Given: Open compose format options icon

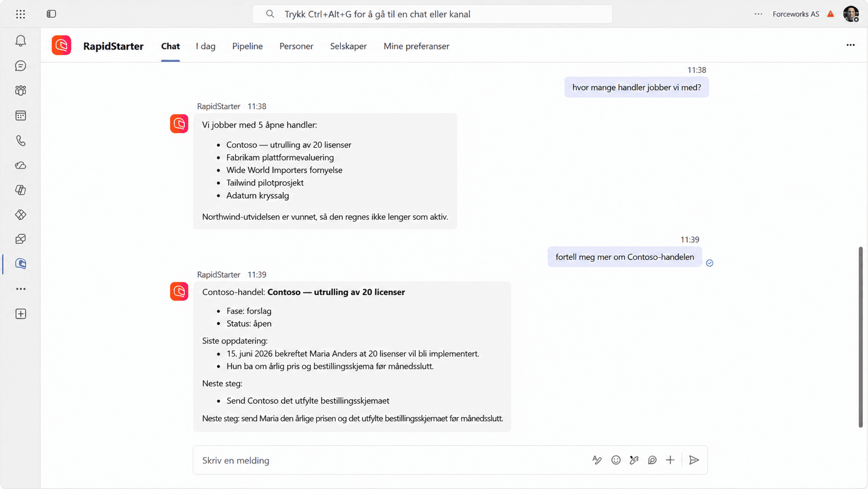Looking at the screenshot, I should 597,460.
